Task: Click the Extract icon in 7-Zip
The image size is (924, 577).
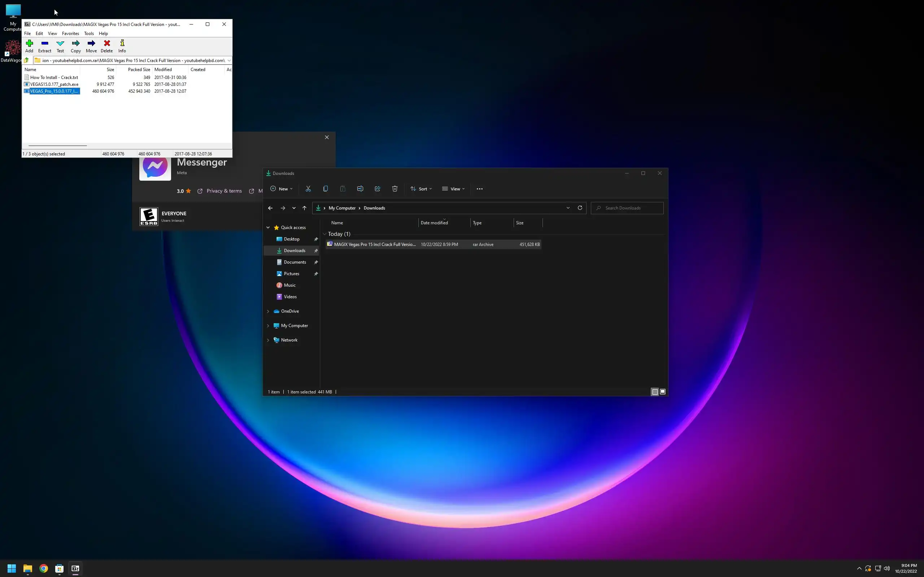Action: (45, 46)
